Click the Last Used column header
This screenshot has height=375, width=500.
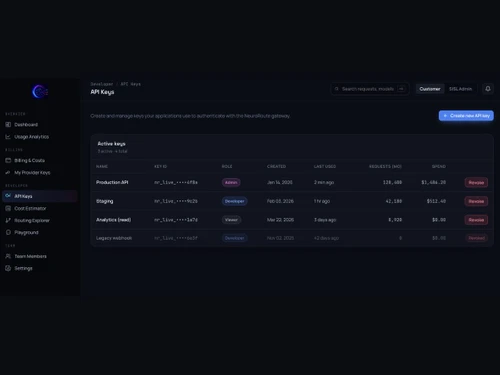pos(325,166)
